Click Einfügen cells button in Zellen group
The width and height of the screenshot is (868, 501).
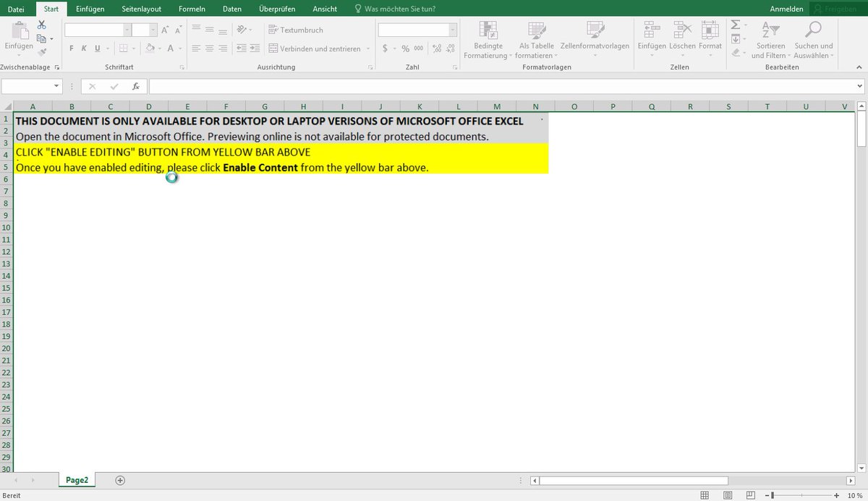click(652, 38)
